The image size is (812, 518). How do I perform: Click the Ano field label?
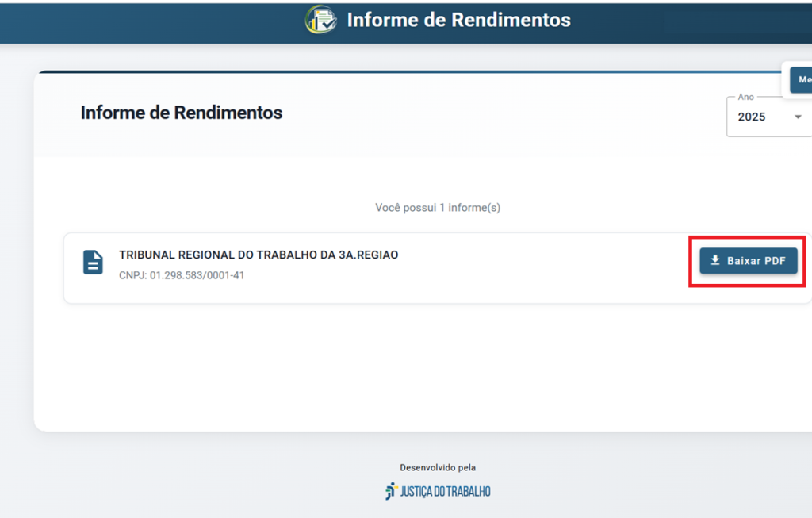pos(745,97)
